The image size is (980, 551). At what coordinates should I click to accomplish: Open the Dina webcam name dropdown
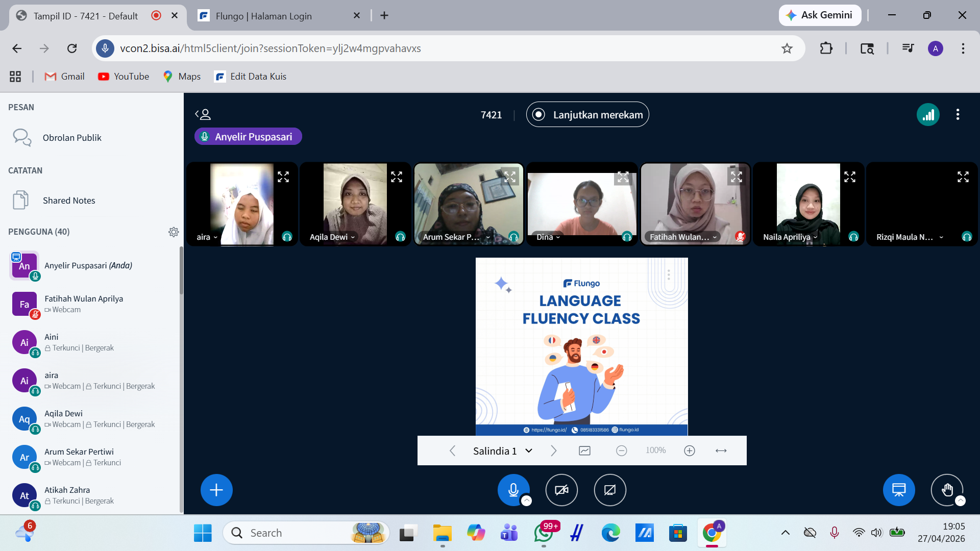[548, 237]
